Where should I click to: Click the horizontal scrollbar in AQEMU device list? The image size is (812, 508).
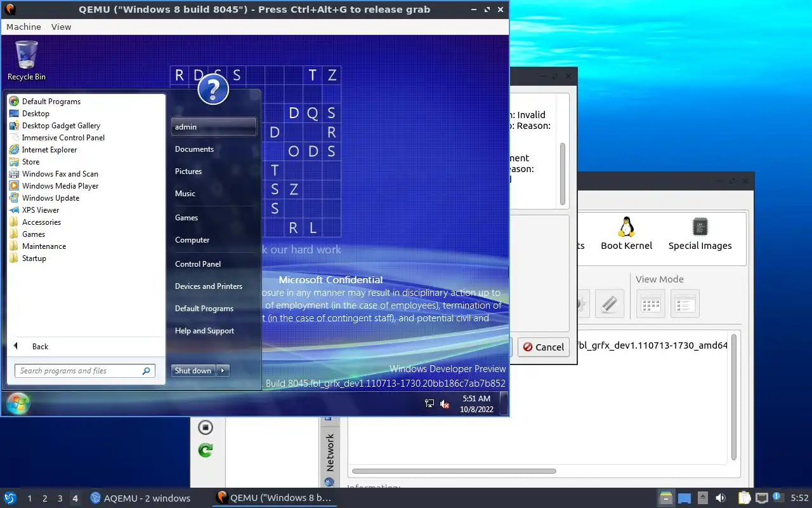point(454,471)
